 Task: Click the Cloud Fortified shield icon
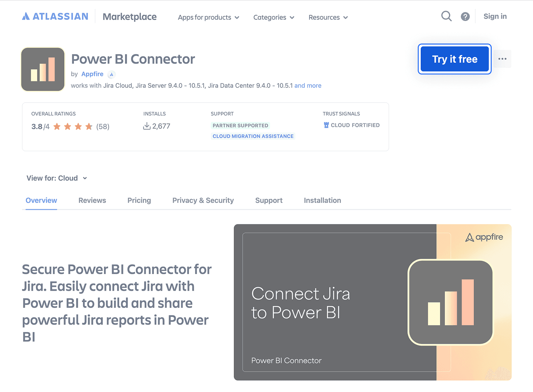coord(326,125)
